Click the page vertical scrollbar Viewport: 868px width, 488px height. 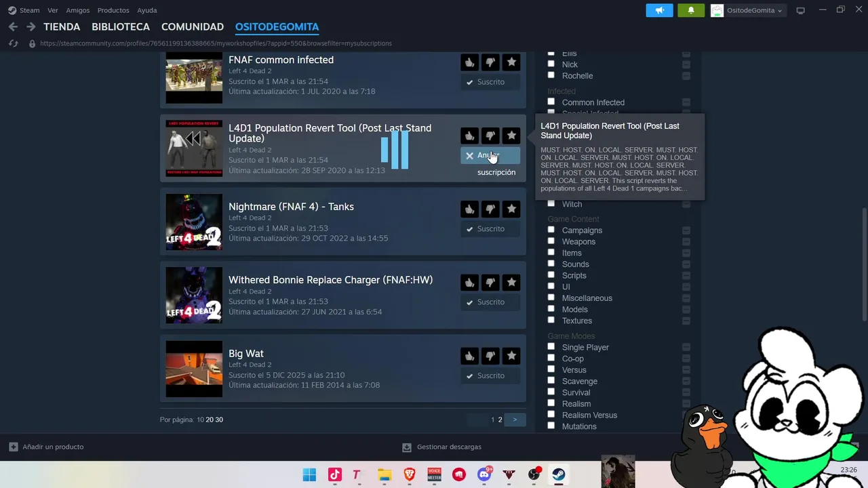(864, 264)
